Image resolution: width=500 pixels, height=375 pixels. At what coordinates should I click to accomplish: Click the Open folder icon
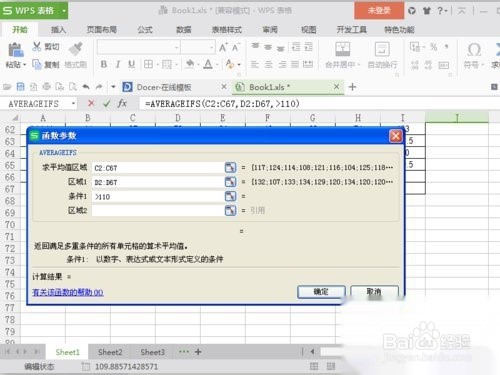pyautogui.click(x=7, y=87)
